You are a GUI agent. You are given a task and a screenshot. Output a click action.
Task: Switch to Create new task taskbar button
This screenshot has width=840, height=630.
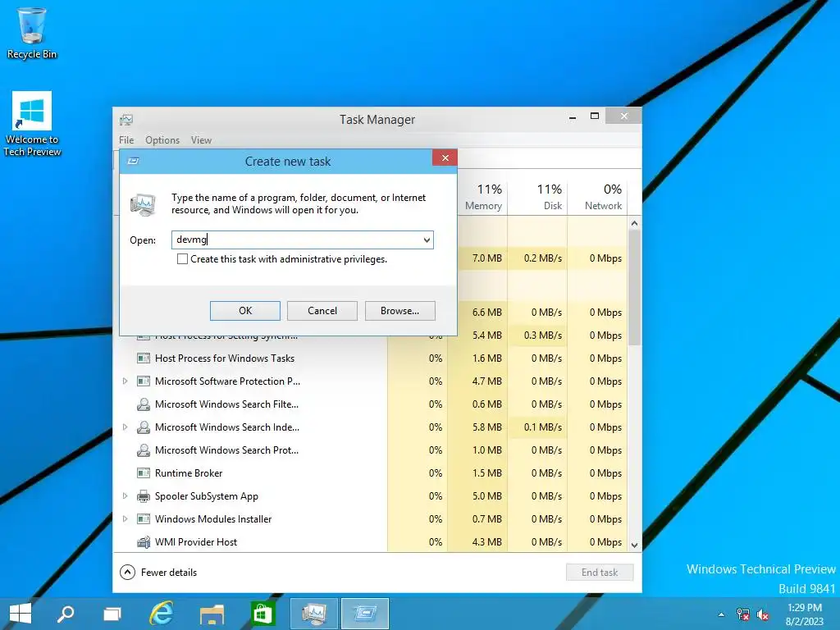[x=365, y=614]
